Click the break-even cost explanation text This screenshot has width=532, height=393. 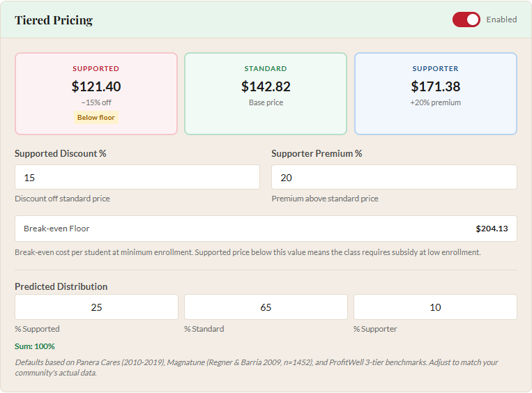click(248, 252)
